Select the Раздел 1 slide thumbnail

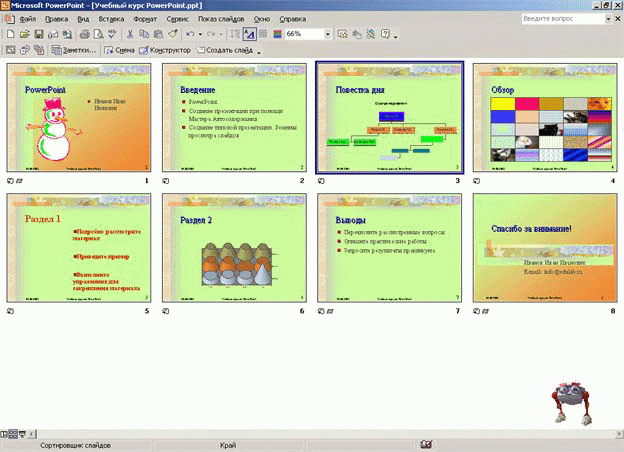(x=79, y=248)
